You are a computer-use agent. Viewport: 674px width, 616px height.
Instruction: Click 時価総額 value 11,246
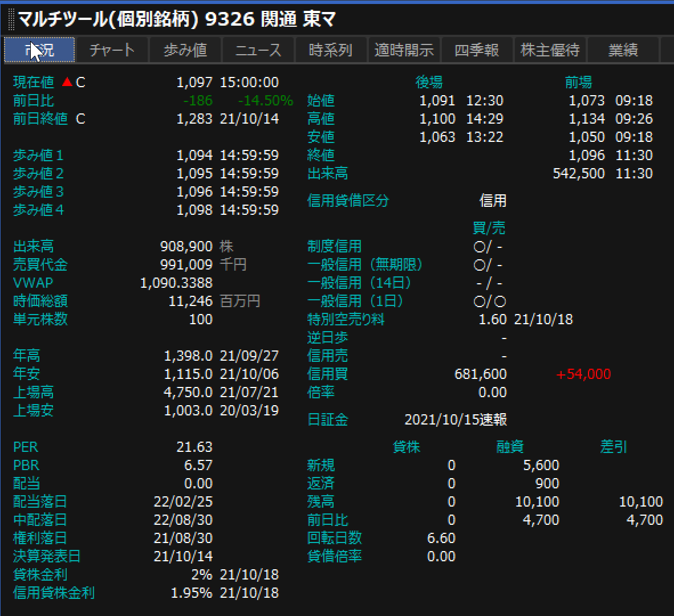[x=190, y=301]
